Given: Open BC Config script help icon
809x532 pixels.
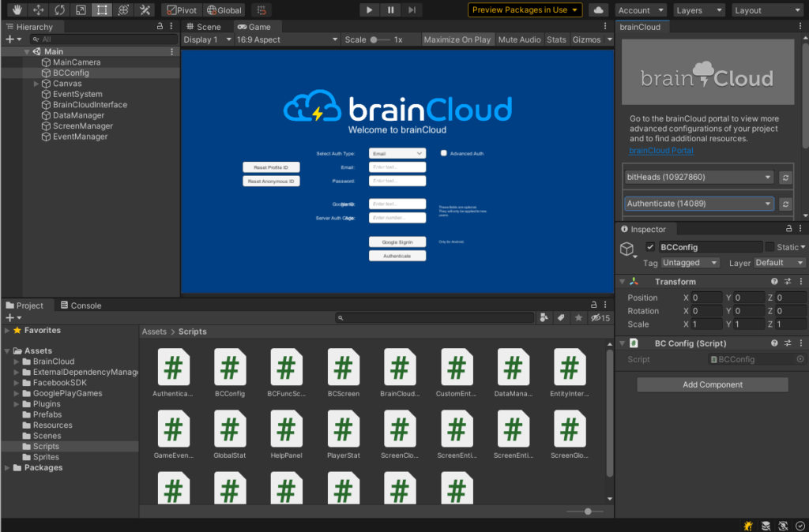Looking at the screenshot, I should (774, 343).
